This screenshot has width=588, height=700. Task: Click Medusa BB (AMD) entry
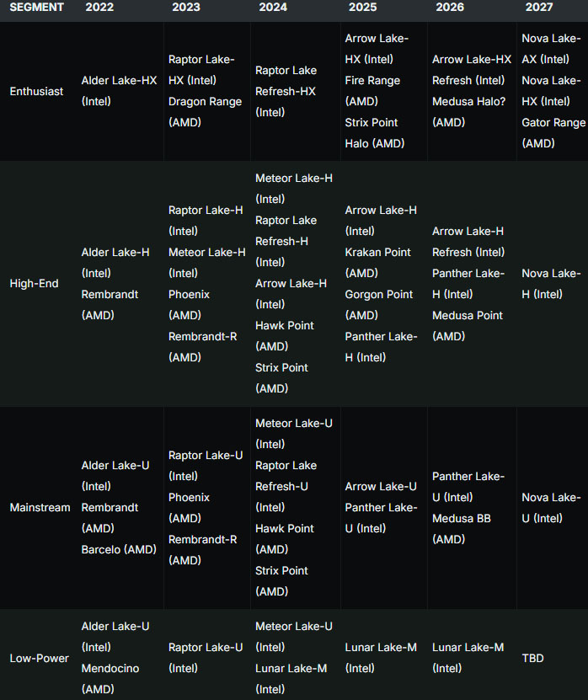click(462, 529)
